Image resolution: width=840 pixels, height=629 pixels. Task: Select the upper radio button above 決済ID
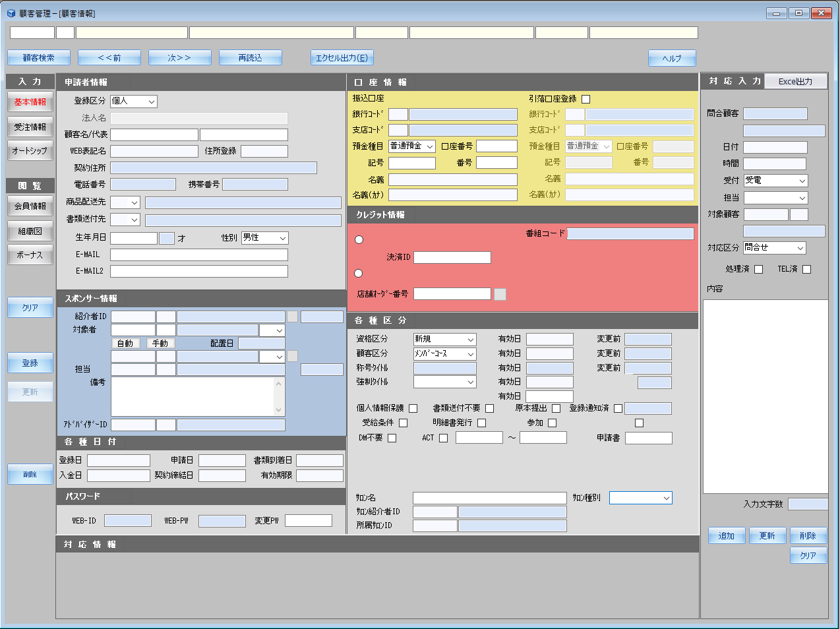pyautogui.click(x=359, y=240)
